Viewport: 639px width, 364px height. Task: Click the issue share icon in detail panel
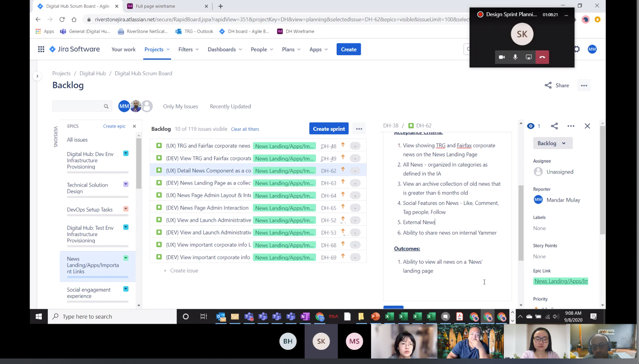click(554, 126)
